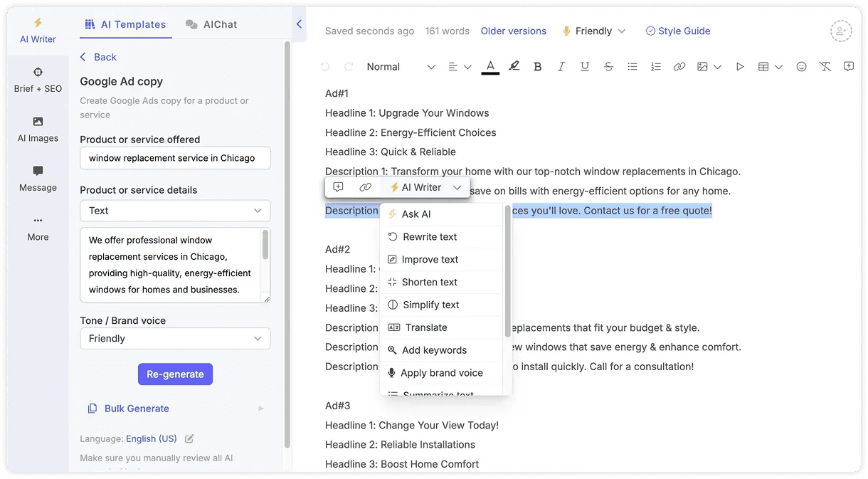868x479 pixels.
Task: Open the AI Writer sidebar section
Action: coord(38,31)
